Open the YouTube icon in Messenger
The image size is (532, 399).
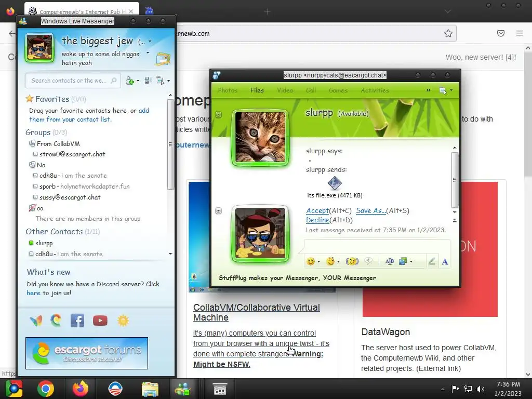(100, 321)
